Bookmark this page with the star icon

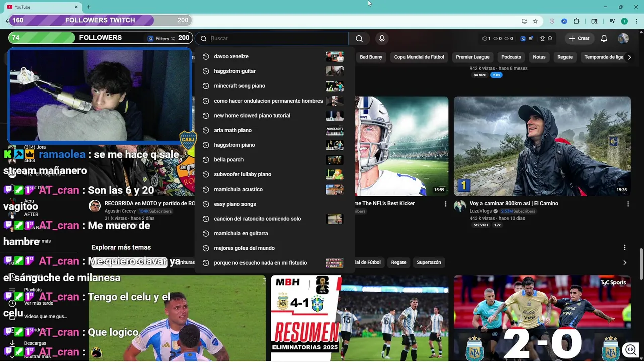[535, 21]
